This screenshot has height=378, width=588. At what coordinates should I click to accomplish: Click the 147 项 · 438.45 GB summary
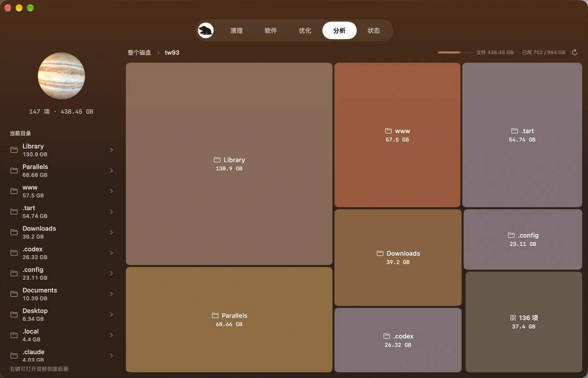62,111
